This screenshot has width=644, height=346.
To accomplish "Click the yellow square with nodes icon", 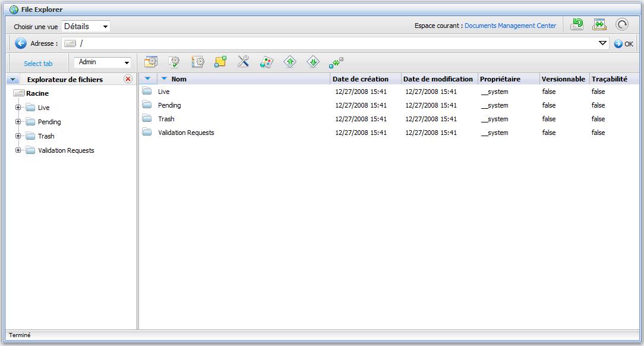I will coord(220,62).
